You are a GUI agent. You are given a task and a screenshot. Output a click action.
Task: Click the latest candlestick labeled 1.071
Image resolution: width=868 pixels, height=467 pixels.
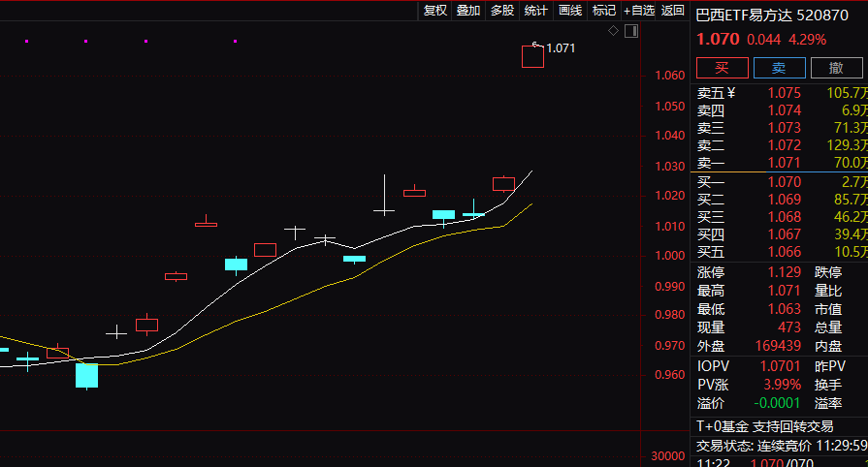532,56
